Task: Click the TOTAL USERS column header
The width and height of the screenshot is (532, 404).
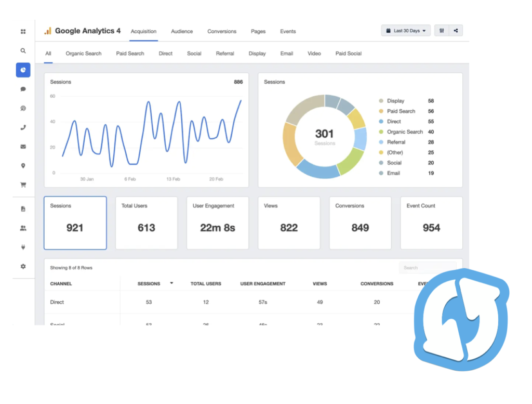Action: click(x=206, y=283)
